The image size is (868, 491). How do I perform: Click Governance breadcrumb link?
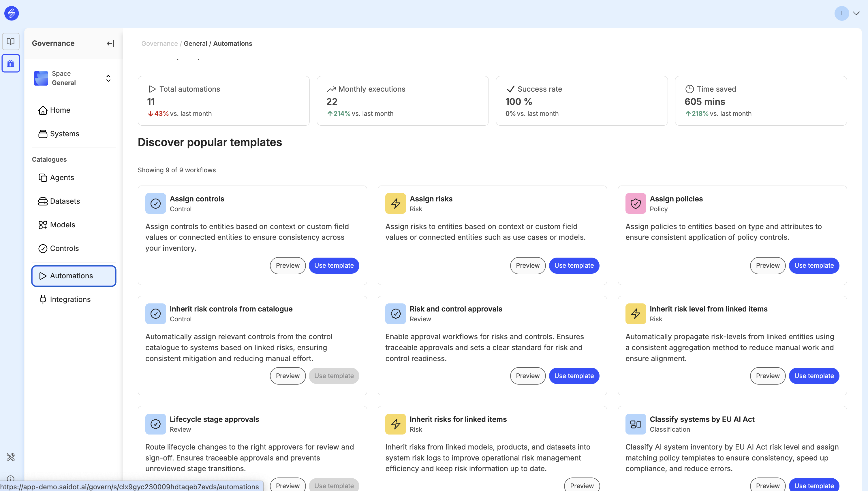(x=160, y=44)
